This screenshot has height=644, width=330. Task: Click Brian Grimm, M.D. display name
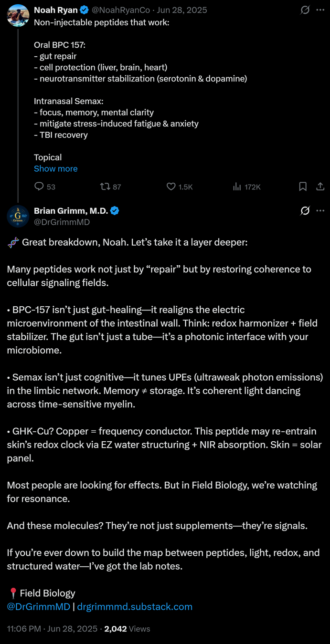[71, 210]
